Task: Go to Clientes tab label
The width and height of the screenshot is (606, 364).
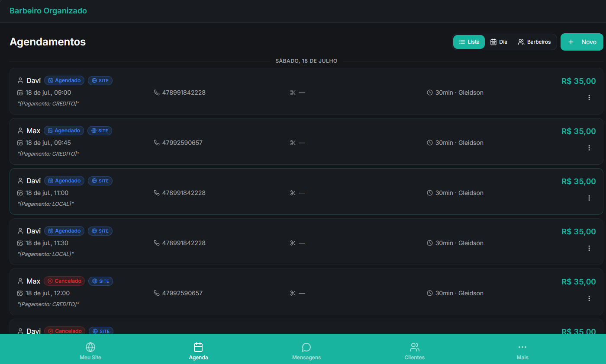Action: click(x=415, y=358)
